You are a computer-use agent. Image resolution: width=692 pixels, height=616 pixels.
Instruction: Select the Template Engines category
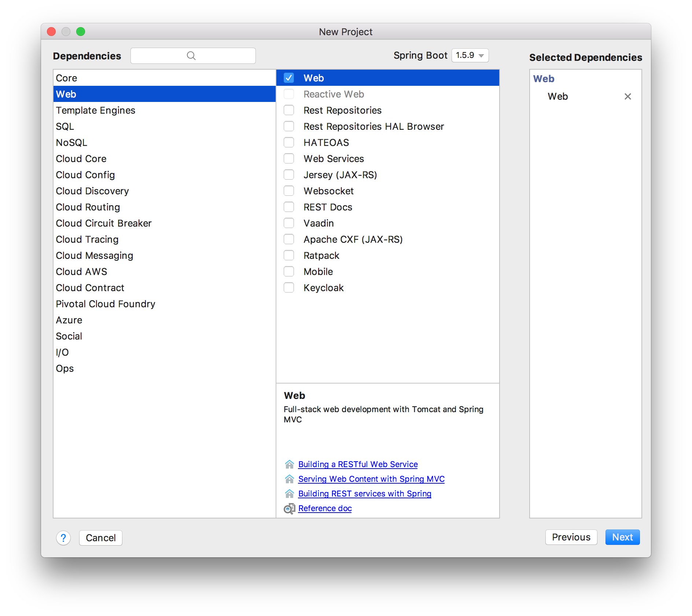pos(164,110)
